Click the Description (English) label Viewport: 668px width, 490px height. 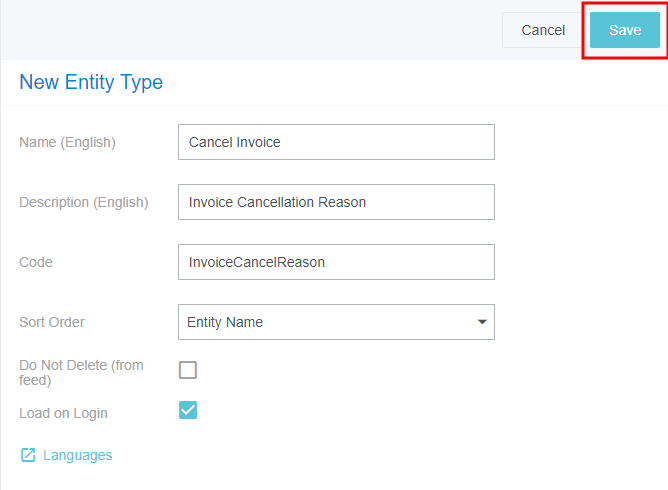point(83,202)
